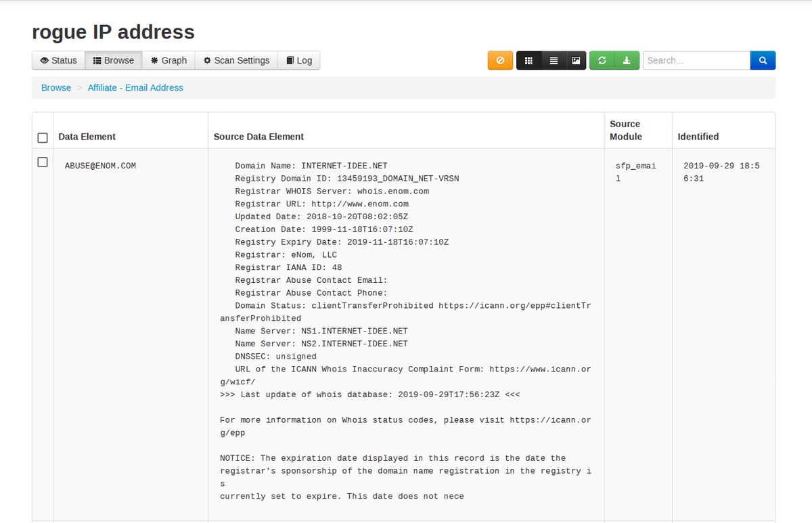Switch to list view icon
This screenshot has width=812, height=523.
tap(554, 60)
